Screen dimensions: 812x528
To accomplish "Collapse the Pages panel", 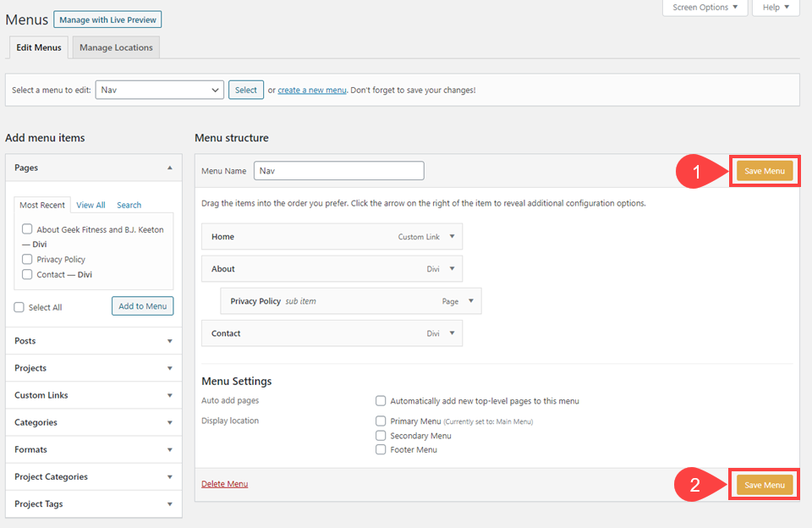I will [x=169, y=168].
